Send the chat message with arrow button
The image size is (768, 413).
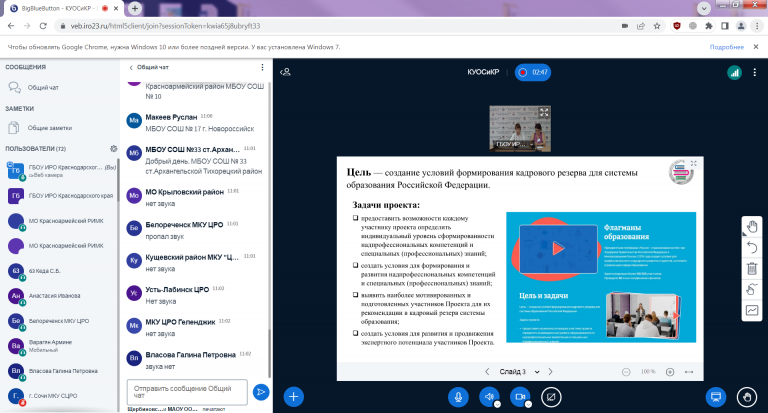(x=261, y=392)
